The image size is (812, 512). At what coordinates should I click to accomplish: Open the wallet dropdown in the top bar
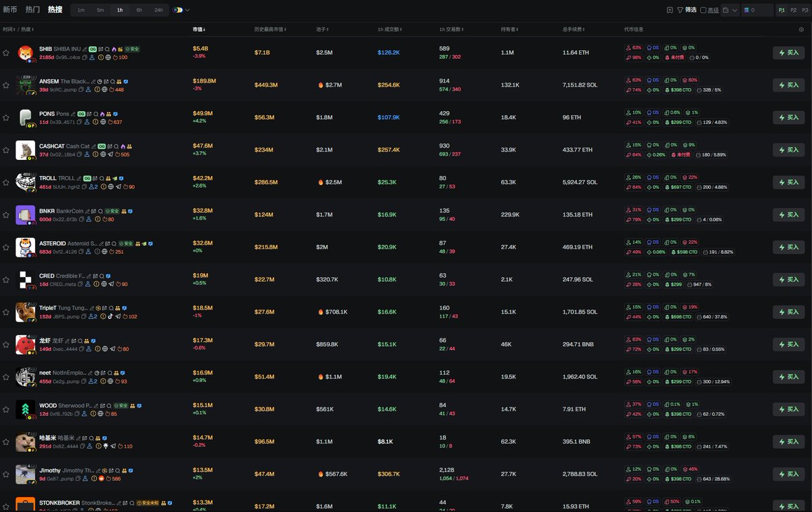coord(729,10)
